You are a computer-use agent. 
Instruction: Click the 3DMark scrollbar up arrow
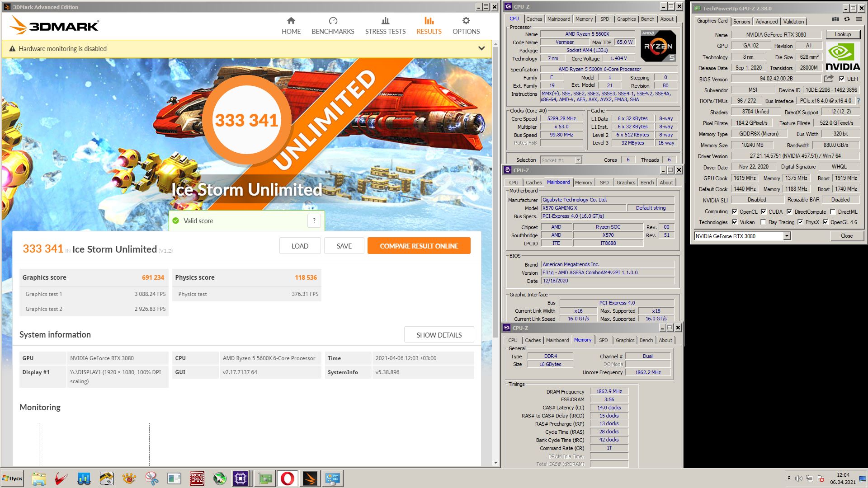[495, 45]
